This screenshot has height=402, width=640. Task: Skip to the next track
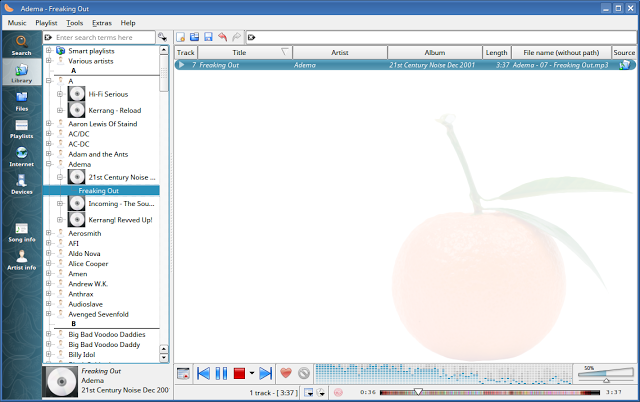point(265,373)
